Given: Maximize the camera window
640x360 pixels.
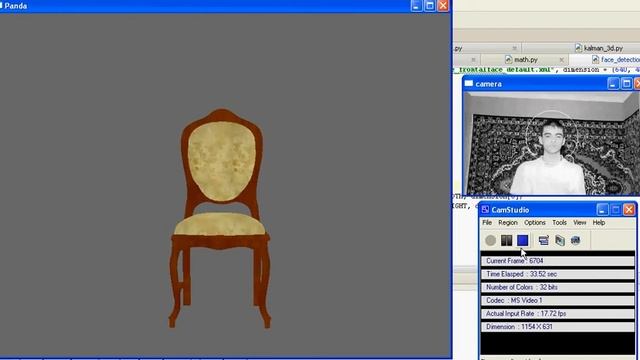Looking at the screenshot, I should [626, 84].
